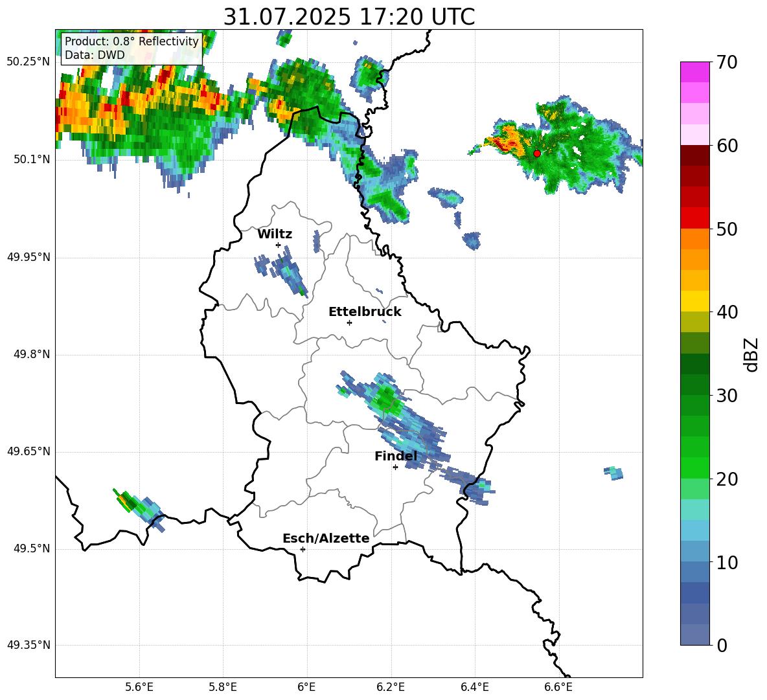This screenshot has width=767, height=700.
Task: Click the 20 colorbar tick label
Action: [727, 479]
